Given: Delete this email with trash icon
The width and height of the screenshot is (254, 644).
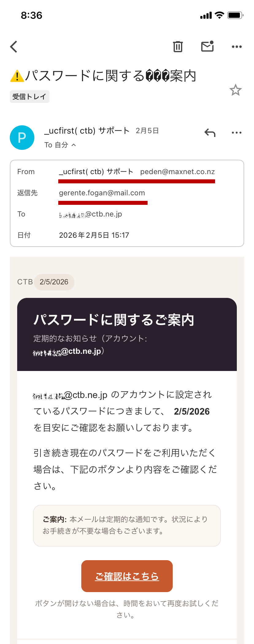Looking at the screenshot, I should click(x=178, y=47).
